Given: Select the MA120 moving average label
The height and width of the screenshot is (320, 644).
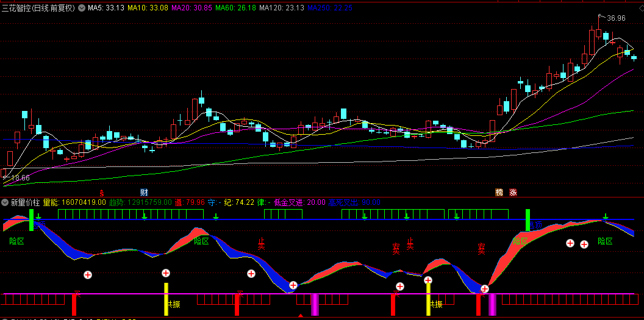Looking at the screenshot, I should [281, 9].
